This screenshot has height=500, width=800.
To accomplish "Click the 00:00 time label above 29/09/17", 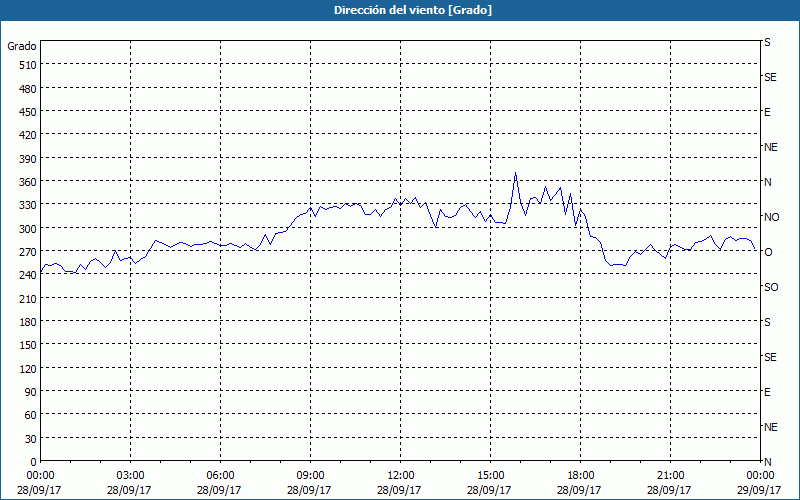I will 760,476.
